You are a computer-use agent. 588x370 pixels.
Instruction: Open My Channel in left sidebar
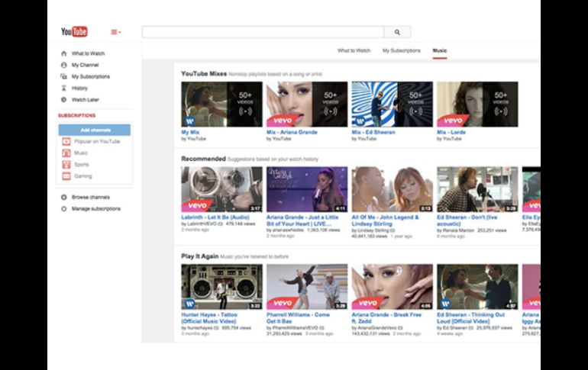[x=85, y=65]
